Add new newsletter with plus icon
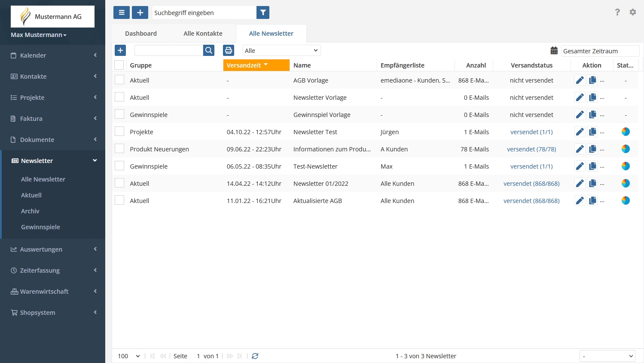The image size is (644, 363). (x=120, y=50)
